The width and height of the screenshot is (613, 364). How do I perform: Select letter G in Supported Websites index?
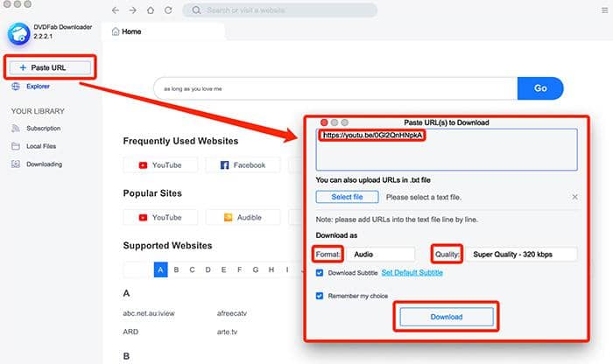pos(256,269)
